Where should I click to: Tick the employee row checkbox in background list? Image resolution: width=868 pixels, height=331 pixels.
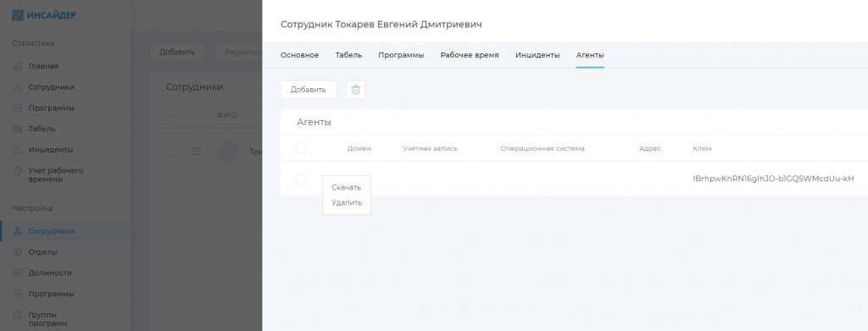pyautogui.click(x=170, y=152)
